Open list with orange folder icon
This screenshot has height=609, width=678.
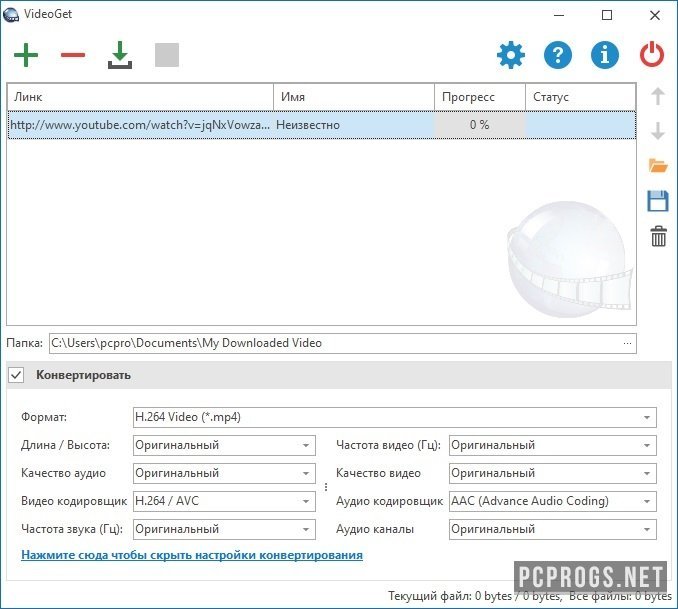pos(658,166)
